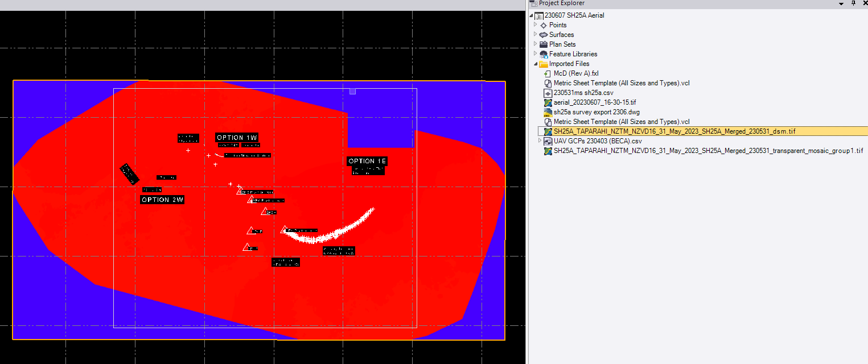Pin the Project Explorer panel with the auto-hide pin

(853, 3)
